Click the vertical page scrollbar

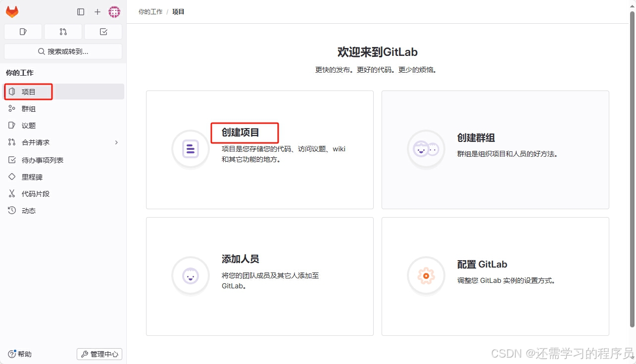coord(632,170)
